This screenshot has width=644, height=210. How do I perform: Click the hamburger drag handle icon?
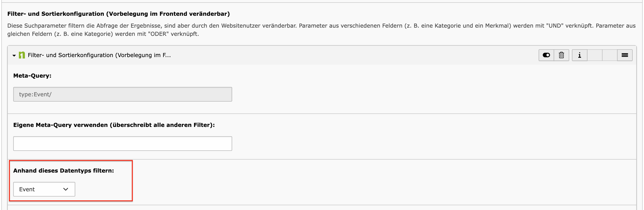click(625, 55)
